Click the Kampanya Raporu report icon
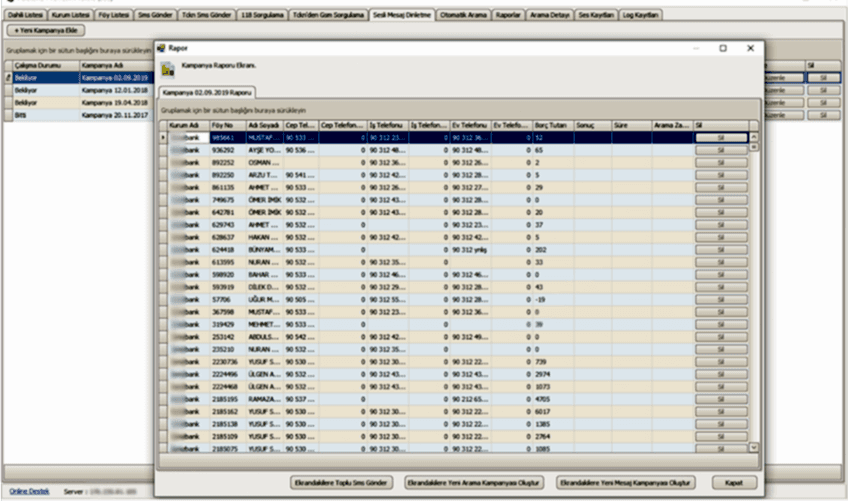 coord(167,70)
